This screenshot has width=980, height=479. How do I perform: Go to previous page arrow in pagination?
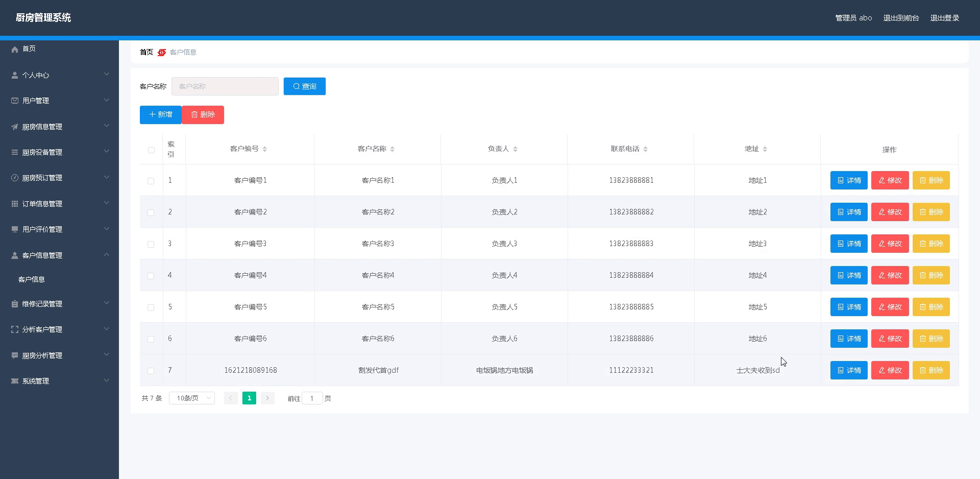pos(231,398)
